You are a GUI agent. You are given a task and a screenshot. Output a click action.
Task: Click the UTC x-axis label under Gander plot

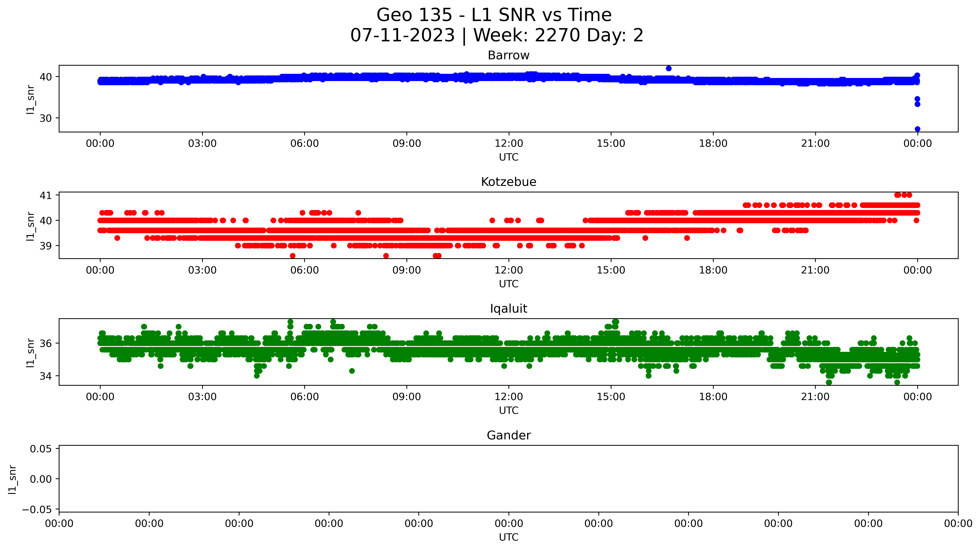[x=509, y=537]
